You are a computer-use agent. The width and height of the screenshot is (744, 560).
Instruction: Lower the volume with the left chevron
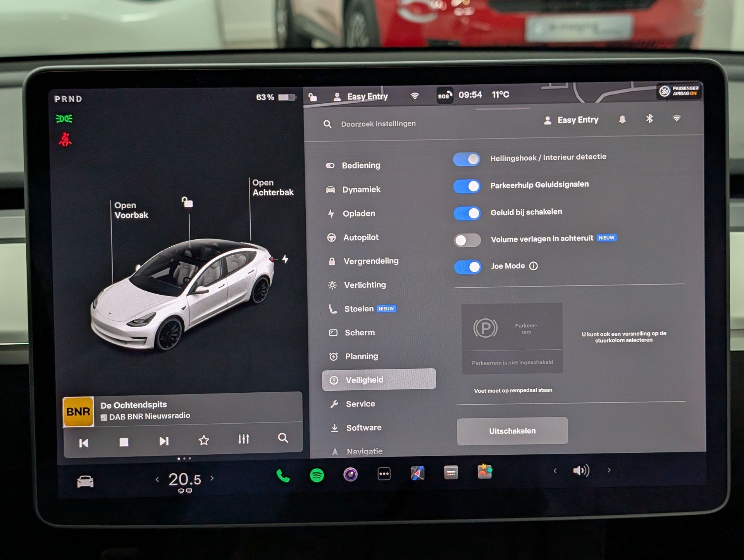tap(555, 471)
